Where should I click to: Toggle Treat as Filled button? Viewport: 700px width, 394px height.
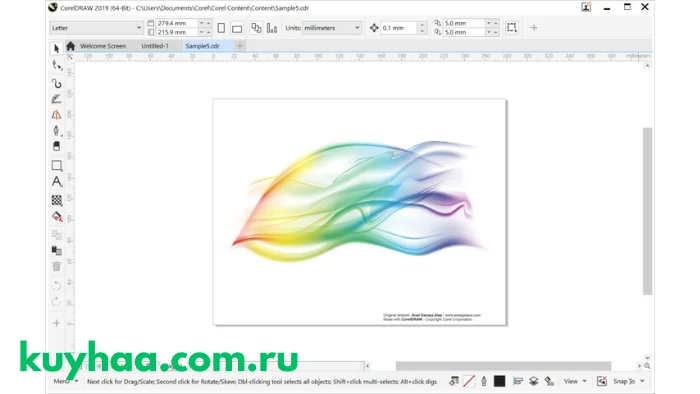tap(512, 28)
